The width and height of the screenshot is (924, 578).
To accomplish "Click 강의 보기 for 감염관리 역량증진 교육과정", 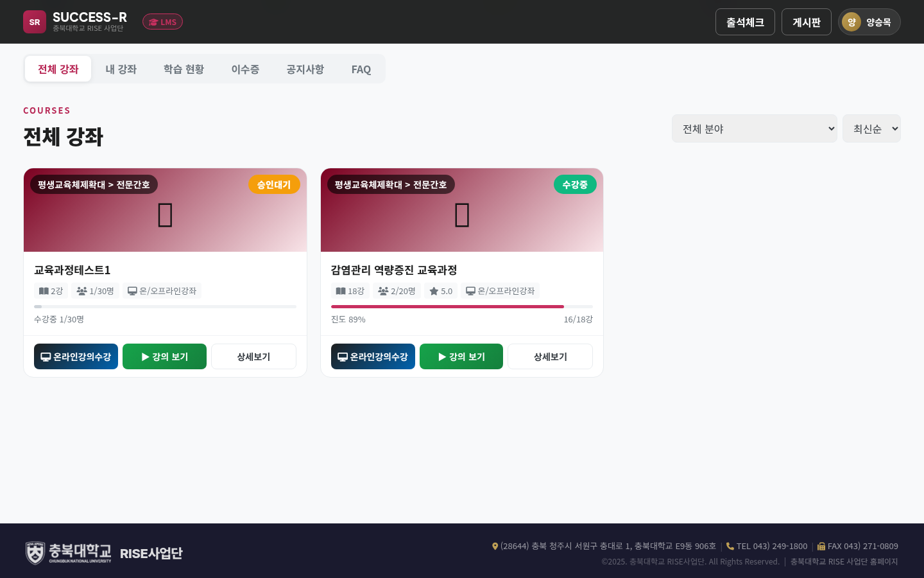I will (461, 356).
